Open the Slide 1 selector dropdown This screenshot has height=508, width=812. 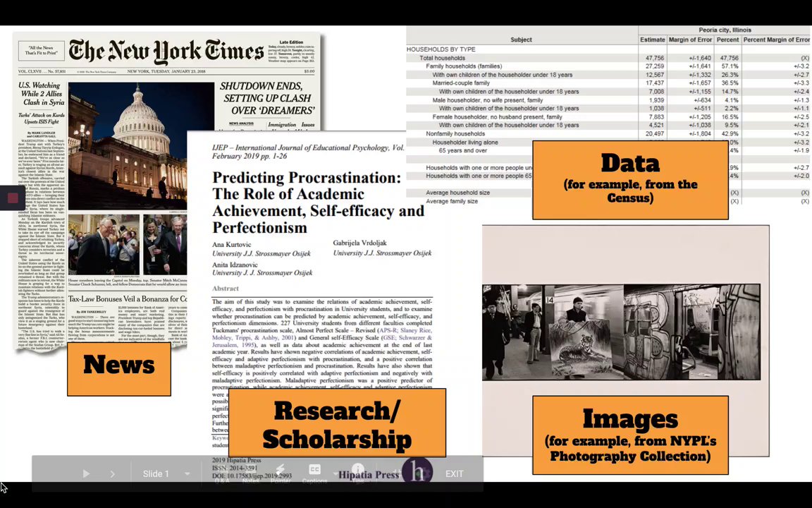(x=166, y=474)
